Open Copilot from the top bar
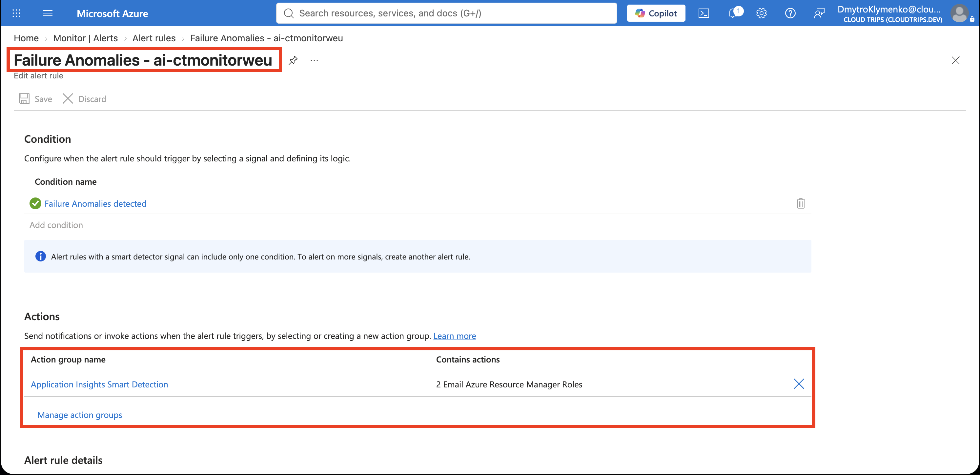This screenshot has height=475, width=980. (x=656, y=13)
